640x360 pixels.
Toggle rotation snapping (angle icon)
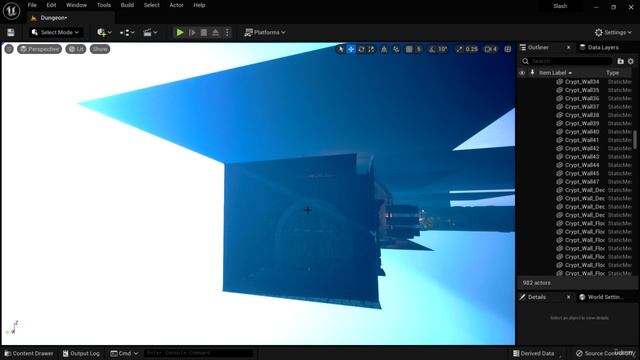click(431, 49)
